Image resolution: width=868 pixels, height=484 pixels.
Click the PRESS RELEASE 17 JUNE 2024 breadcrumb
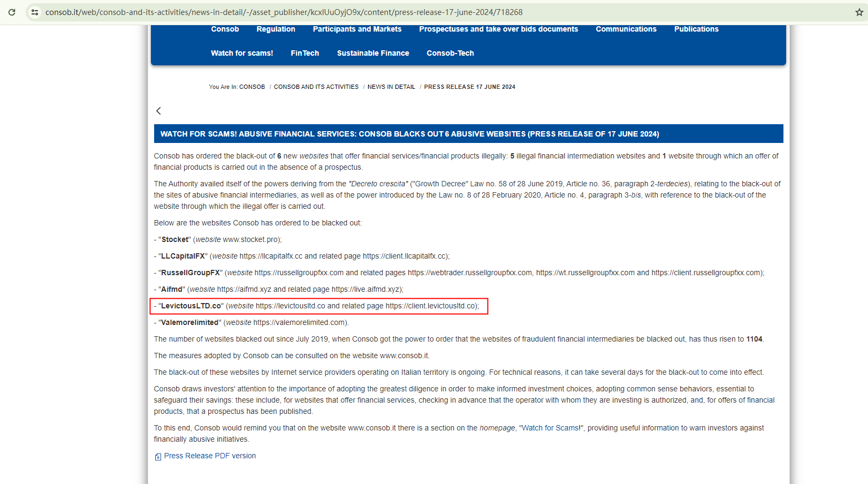[470, 87]
